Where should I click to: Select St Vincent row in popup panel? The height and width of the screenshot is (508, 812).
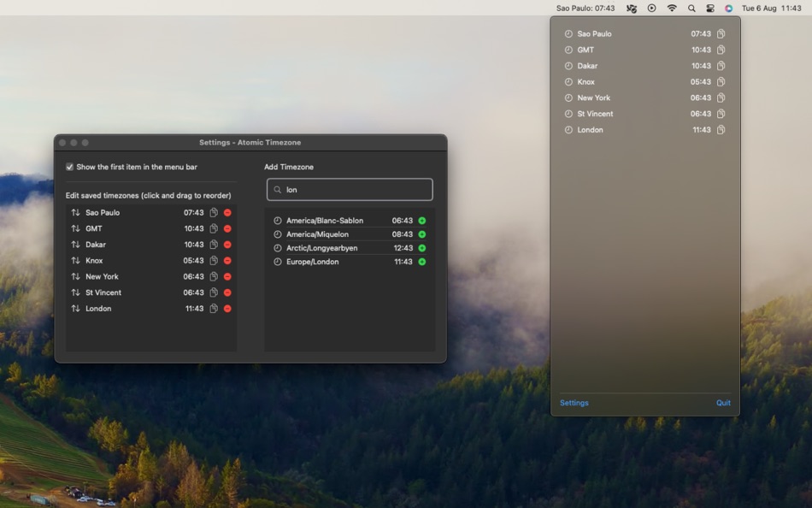point(644,114)
